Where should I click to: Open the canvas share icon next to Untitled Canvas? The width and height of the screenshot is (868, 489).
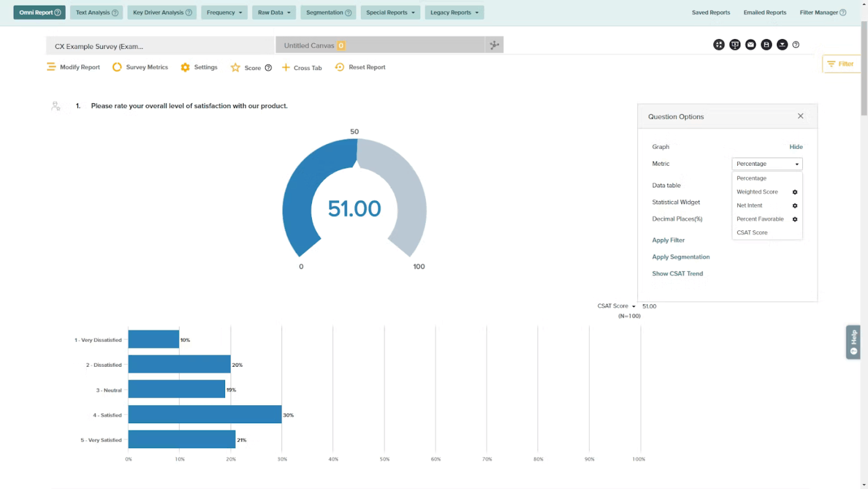pyautogui.click(x=494, y=45)
